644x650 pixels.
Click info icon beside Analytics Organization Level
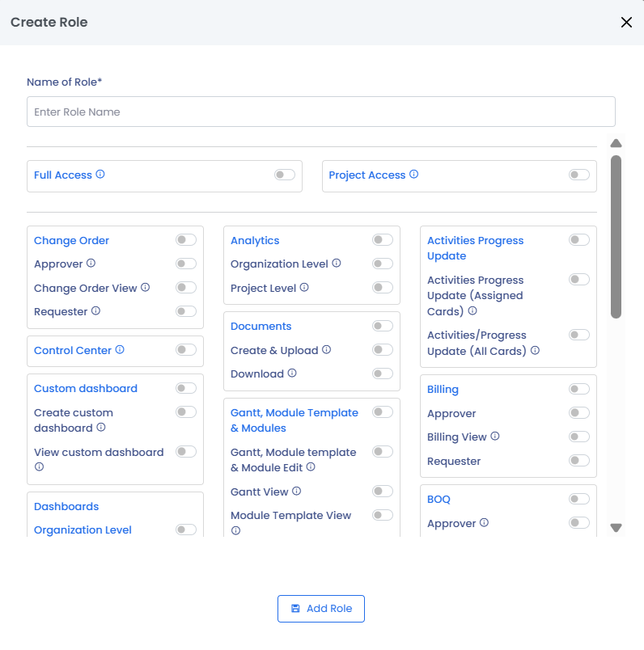click(x=337, y=264)
